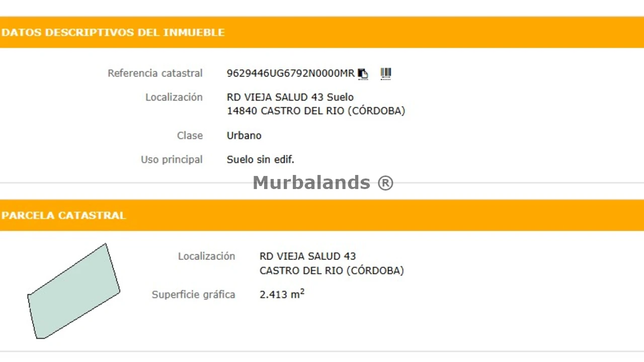Click the '2.413 m²' surface value

(282, 294)
